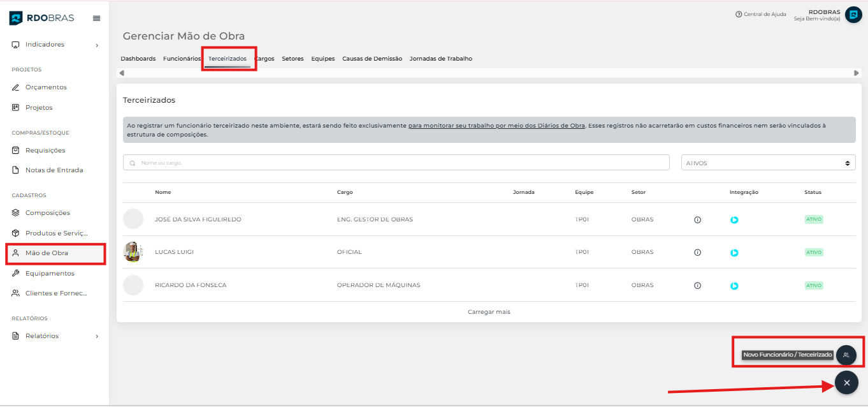Expand the Indicadores sidebar submenu
This screenshot has height=407, width=868.
pos(97,45)
